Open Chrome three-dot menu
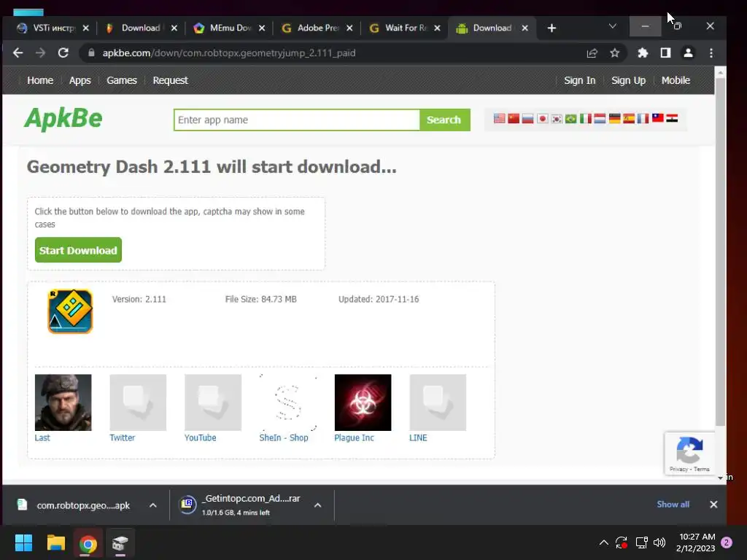Image resolution: width=747 pixels, height=560 pixels. pyautogui.click(x=711, y=52)
